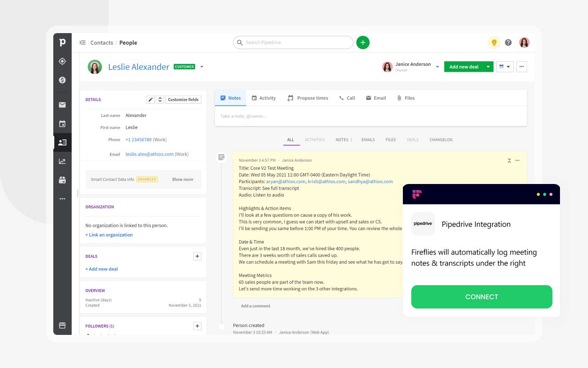Open the Leads section in the sidebar

coord(62,61)
